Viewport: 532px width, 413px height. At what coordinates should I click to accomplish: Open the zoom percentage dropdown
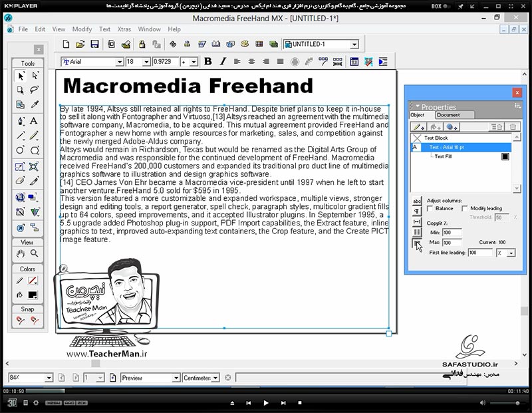49,378
